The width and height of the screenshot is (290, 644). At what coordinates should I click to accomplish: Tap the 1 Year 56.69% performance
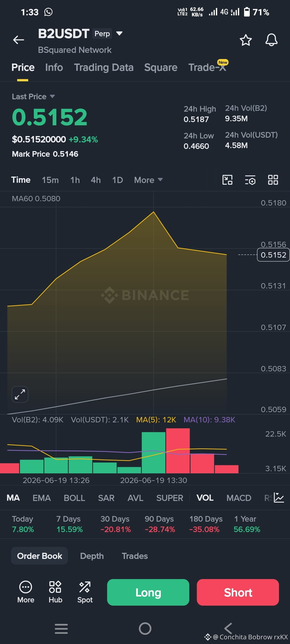(247, 524)
